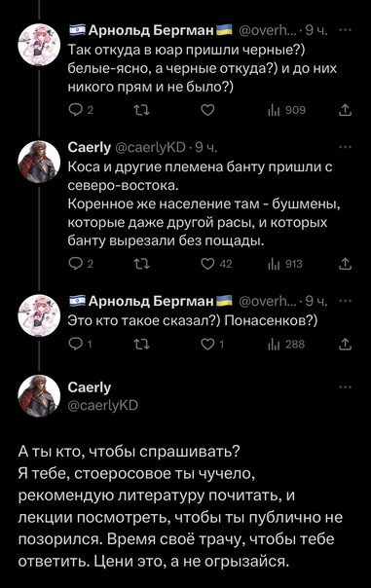Screen dimensions: 371x588
Task: View analytics showing 913 views
Action: click(x=285, y=265)
